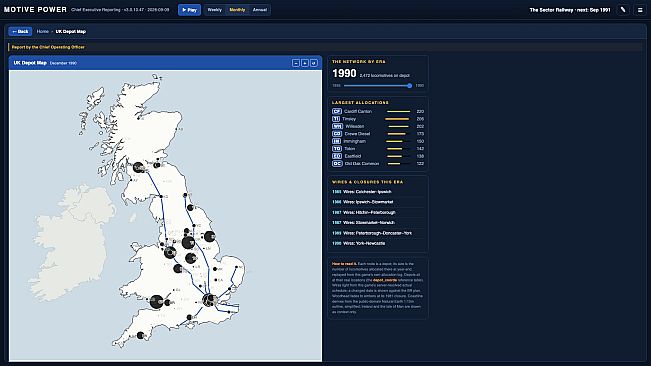Image resolution: width=651 pixels, height=366 pixels.
Task: Click the TO depot code badge
Action: [x=337, y=149]
